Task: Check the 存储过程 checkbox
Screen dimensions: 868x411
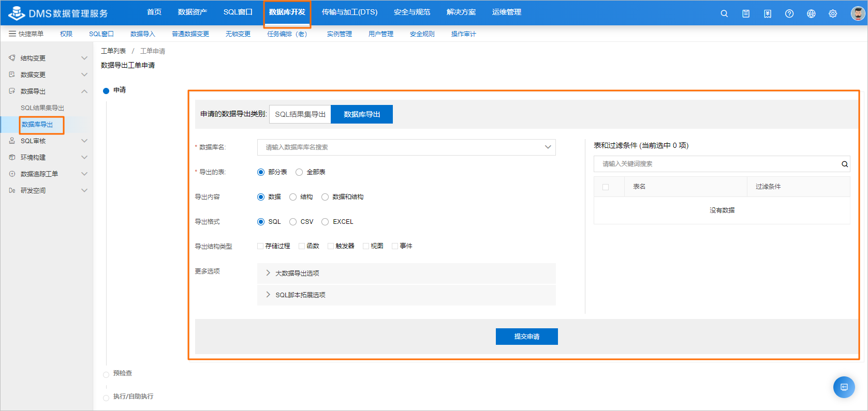Action: (260, 246)
